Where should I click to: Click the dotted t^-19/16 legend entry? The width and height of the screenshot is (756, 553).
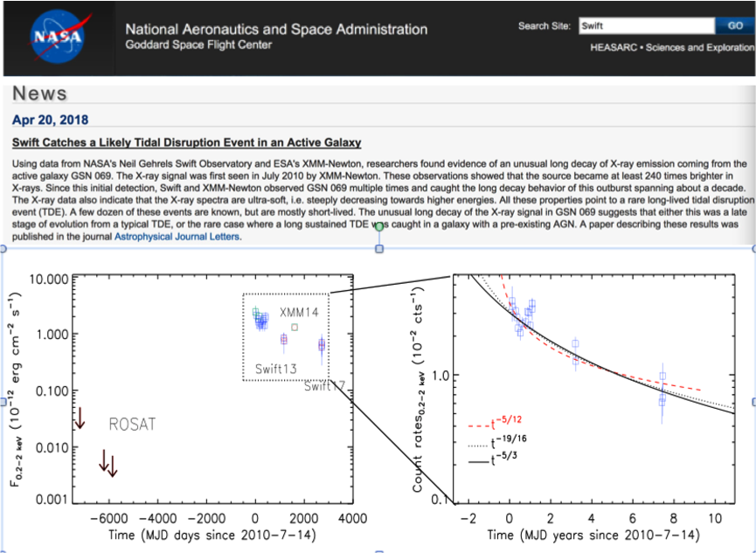point(498,442)
